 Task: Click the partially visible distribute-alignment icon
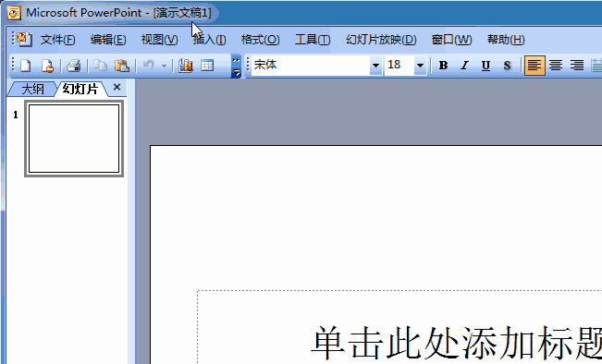point(596,66)
